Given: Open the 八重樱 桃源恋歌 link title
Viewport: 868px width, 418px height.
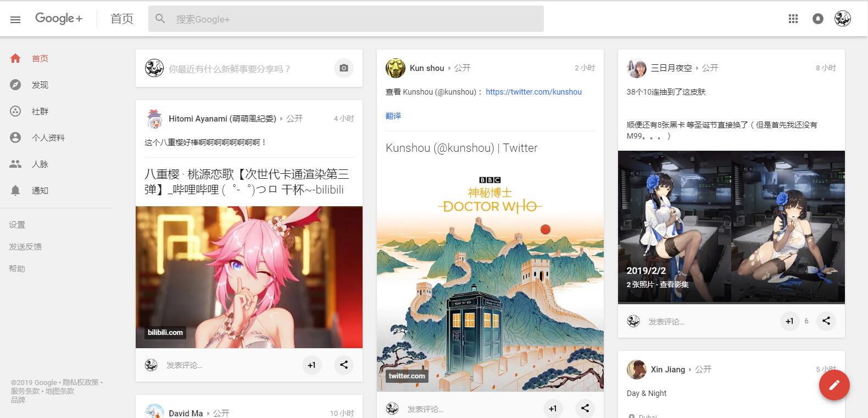Looking at the screenshot, I should (x=247, y=182).
